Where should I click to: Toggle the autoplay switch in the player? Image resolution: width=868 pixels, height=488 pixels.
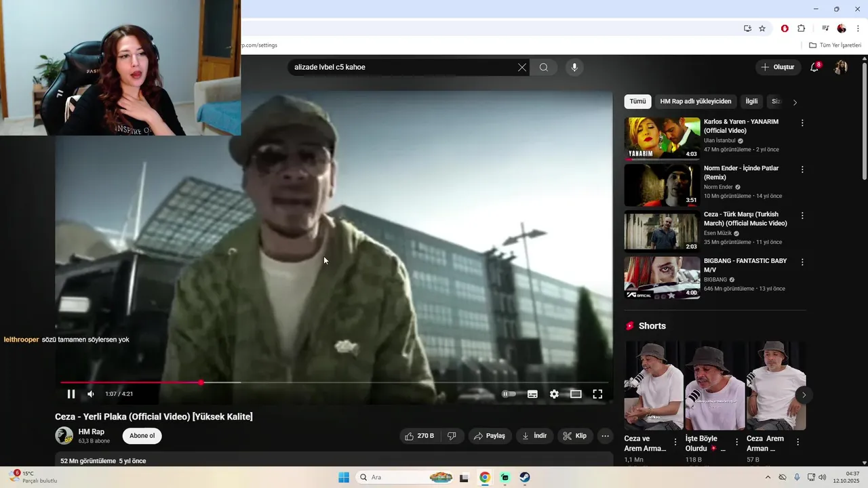509,394
